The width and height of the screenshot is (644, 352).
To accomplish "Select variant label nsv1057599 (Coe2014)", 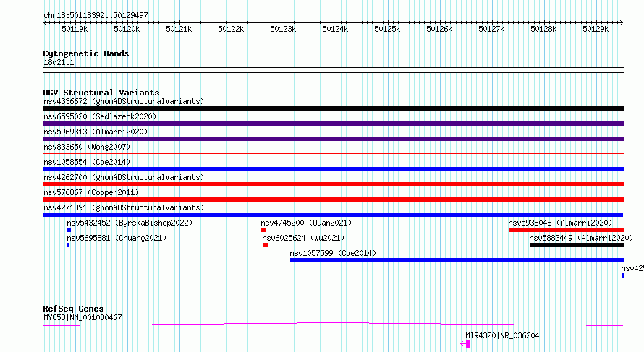I will point(333,253).
